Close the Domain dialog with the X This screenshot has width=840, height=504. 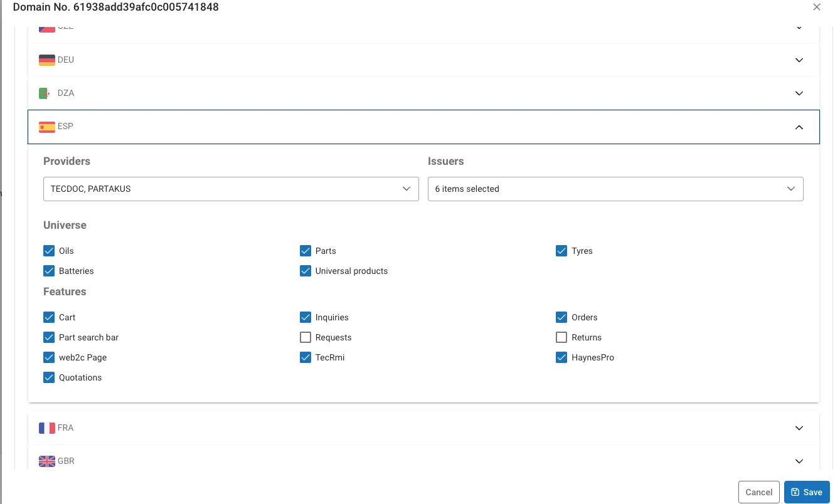pyautogui.click(x=816, y=8)
